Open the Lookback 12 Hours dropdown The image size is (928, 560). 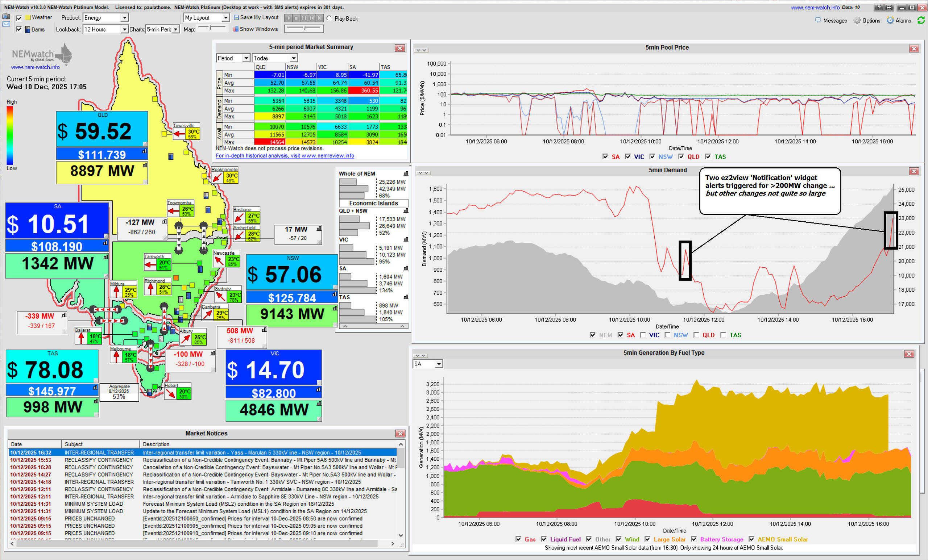click(124, 29)
